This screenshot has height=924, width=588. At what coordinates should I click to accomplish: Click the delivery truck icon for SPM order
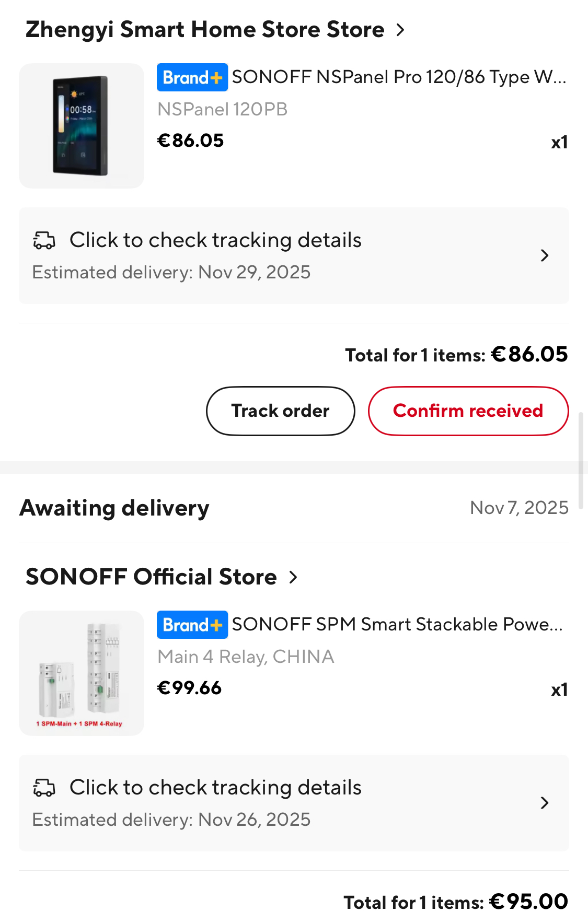coord(44,788)
